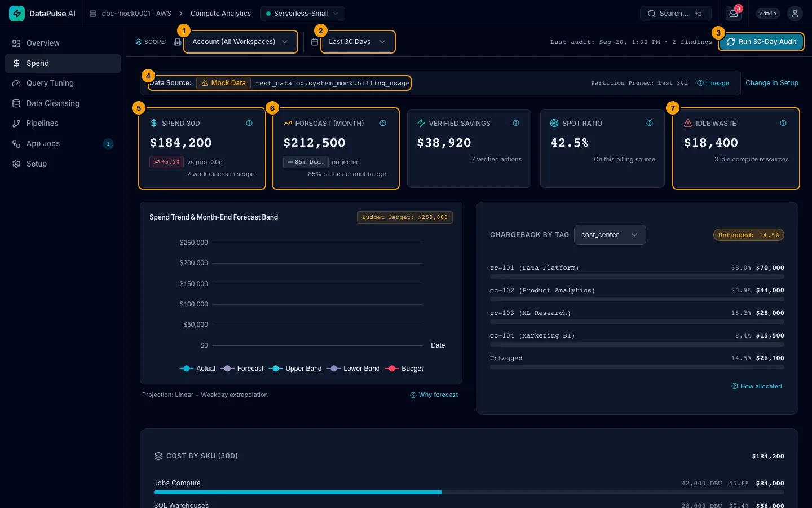Open Pipelines in sidebar

(63, 123)
